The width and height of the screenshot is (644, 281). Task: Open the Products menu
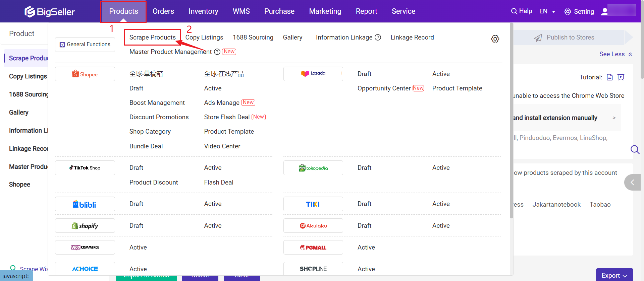(x=124, y=11)
